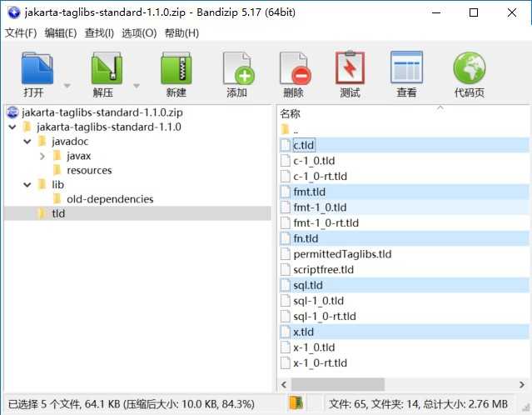Click the 名称 column header
The width and height of the screenshot is (532, 415).
point(290,114)
